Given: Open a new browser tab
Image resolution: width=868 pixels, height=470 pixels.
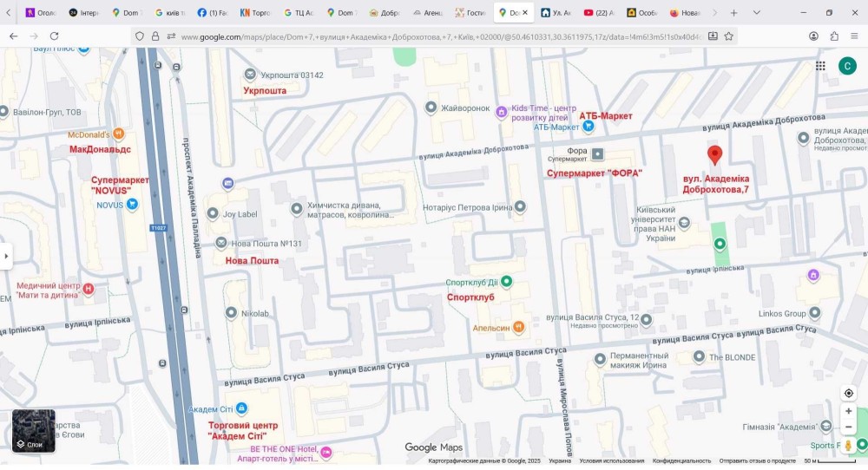Looking at the screenshot, I should click(x=733, y=13).
